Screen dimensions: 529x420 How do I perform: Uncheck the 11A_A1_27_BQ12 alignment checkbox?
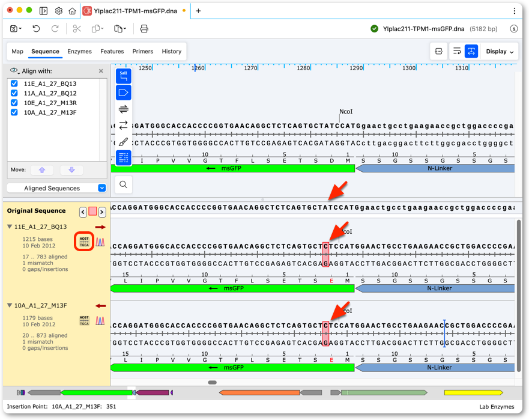14,93
